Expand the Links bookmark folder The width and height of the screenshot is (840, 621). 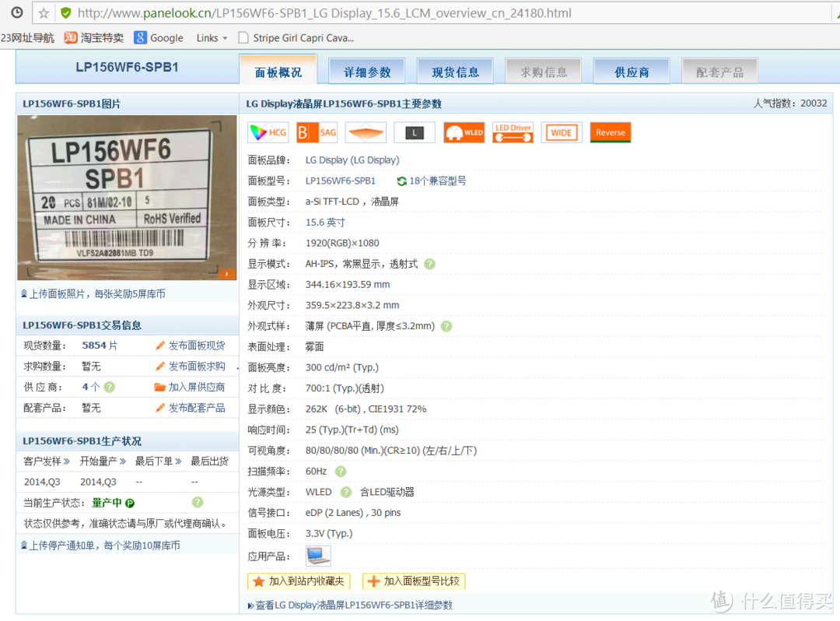(x=212, y=37)
